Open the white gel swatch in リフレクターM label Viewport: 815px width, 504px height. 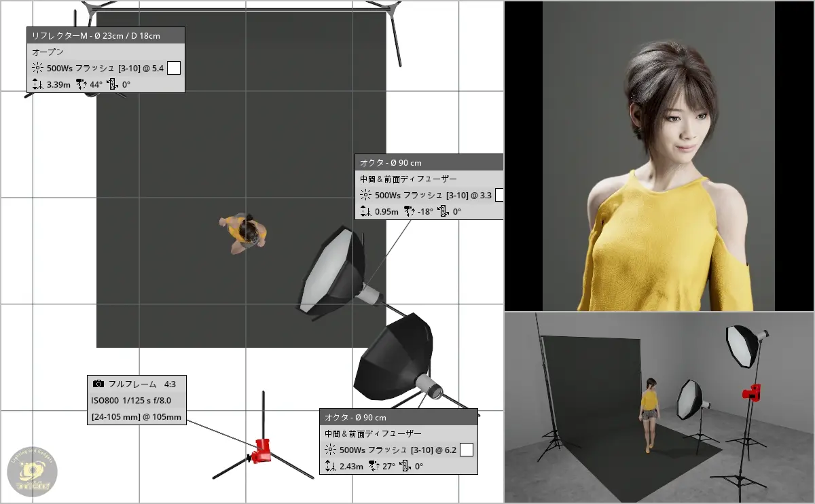pos(174,68)
